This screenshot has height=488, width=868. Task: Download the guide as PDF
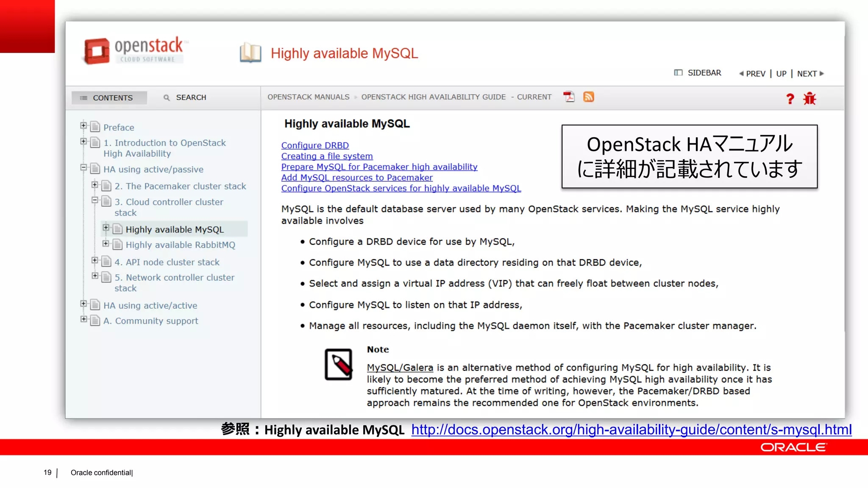point(569,97)
